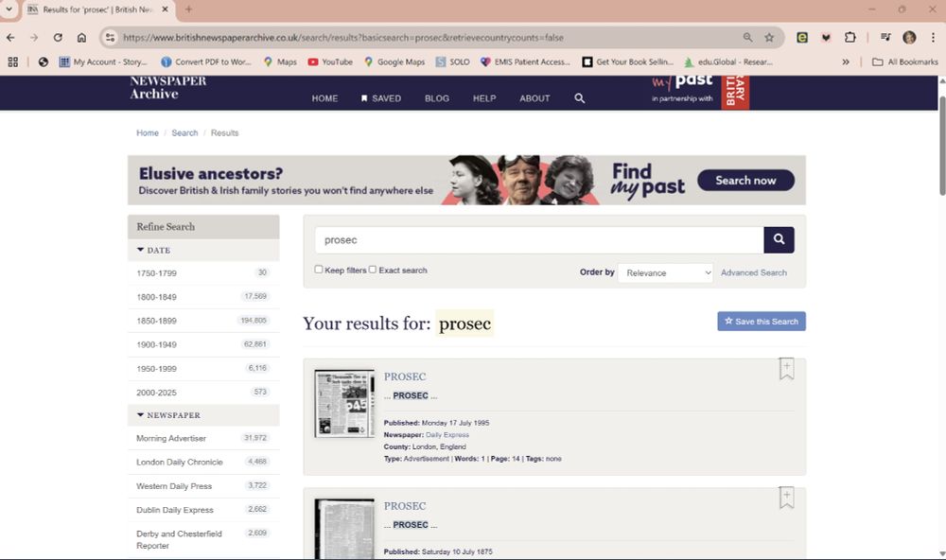Viewport: 946px width, 560px height.
Task: Open the Google Maps bookmark
Action: click(394, 61)
